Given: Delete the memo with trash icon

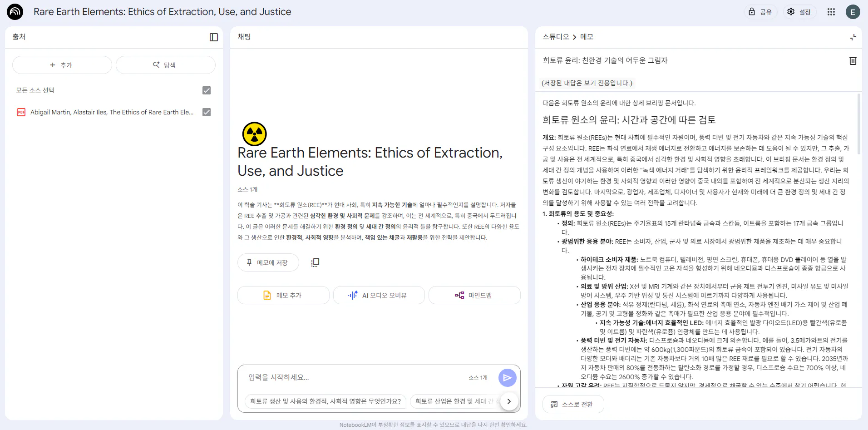Looking at the screenshot, I should (853, 60).
